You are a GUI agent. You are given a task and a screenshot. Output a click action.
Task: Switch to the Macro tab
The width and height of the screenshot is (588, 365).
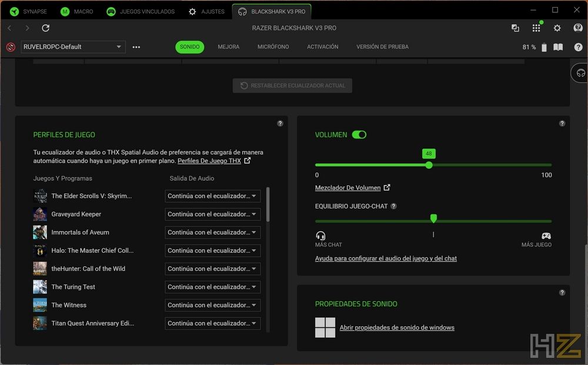[77, 12]
